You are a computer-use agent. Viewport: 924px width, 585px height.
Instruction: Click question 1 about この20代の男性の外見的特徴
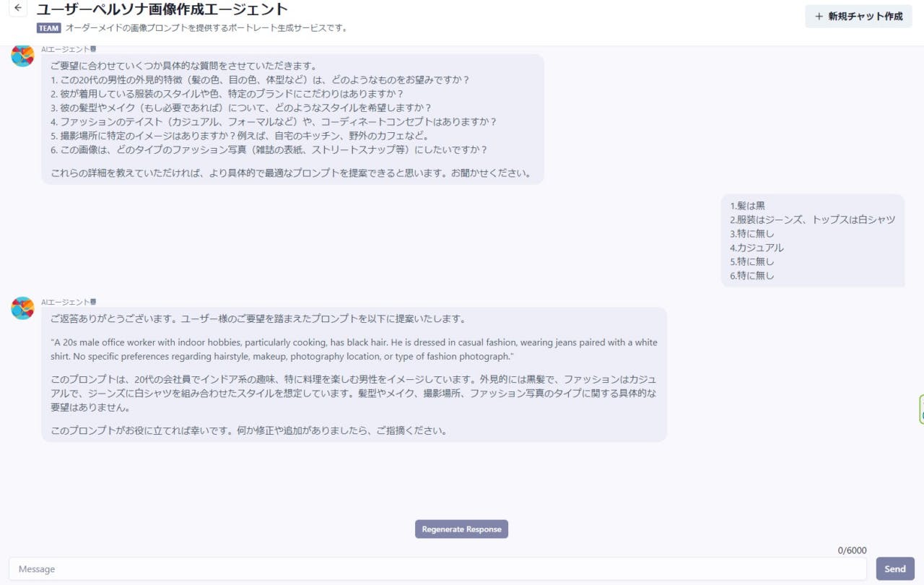point(260,79)
